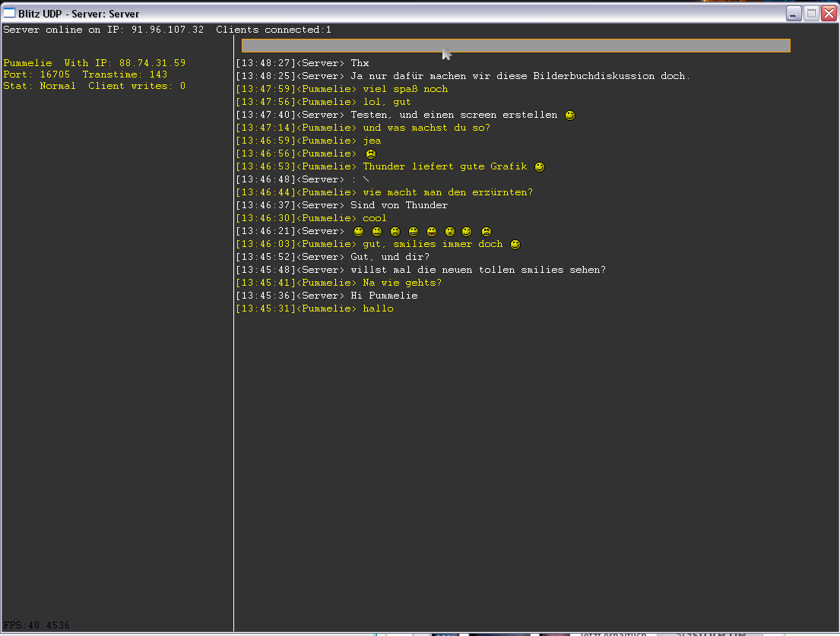The width and height of the screenshot is (840, 636).
Task: Click Pummelie's message 'jea'
Action: click(x=372, y=141)
